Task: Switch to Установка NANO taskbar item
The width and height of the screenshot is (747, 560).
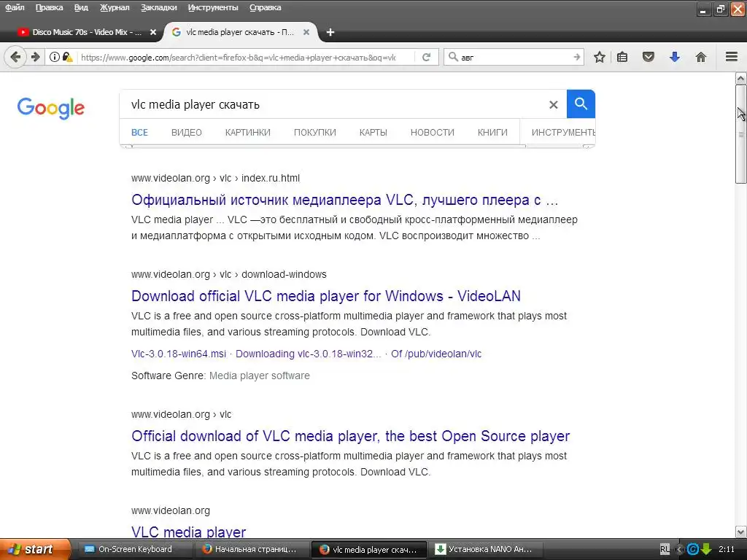Action: click(x=486, y=549)
